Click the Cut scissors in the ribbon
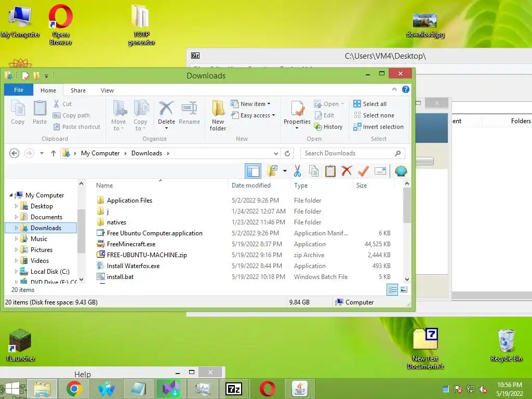The width and height of the screenshot is (532, 399). pos(56,104)
